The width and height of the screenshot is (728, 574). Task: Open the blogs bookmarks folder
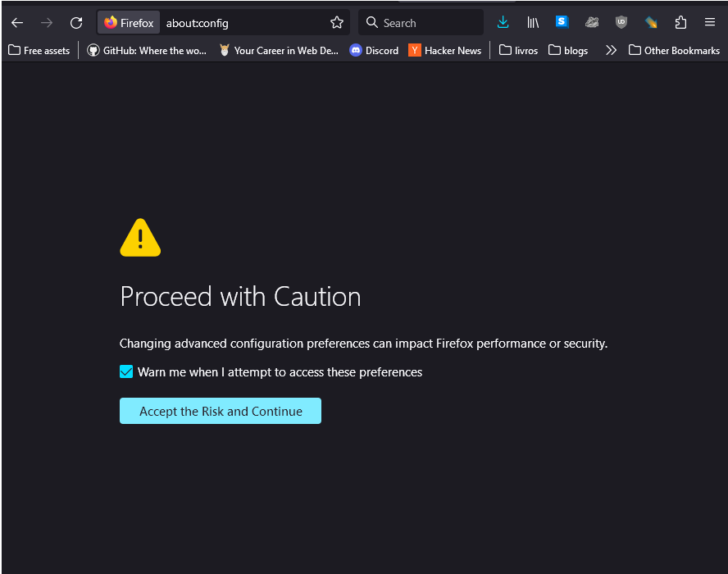coord(568,50)
